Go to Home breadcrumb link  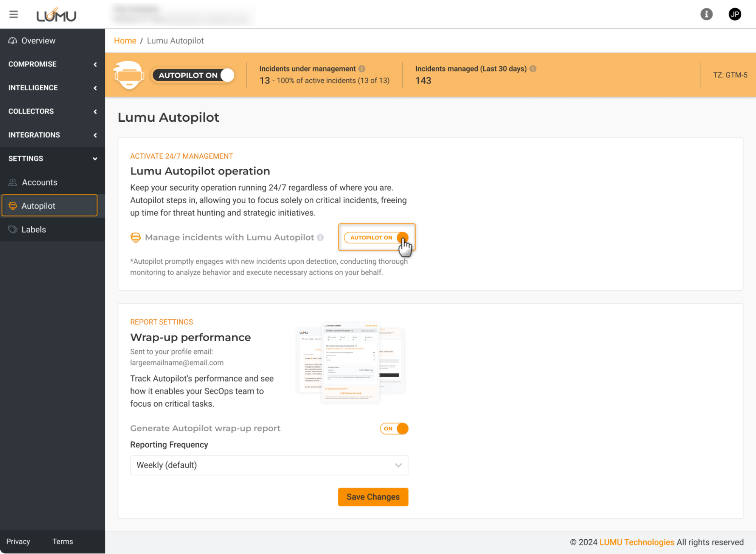125,41
